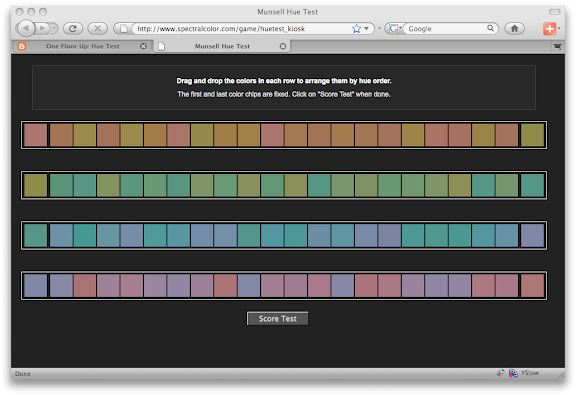Close the Munsell Hue Test tab

pos(282,46)
